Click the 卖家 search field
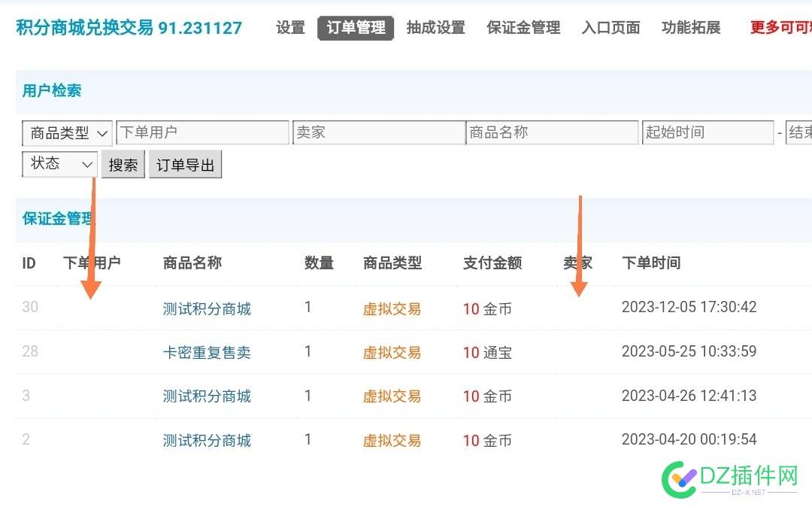 pyautogui.click(x=378, y=132)
